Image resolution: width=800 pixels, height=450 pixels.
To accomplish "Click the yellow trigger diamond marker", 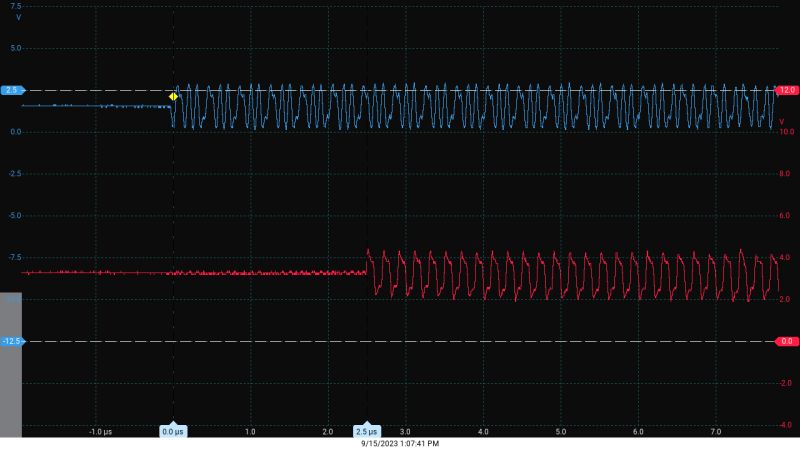I will 173,96.
